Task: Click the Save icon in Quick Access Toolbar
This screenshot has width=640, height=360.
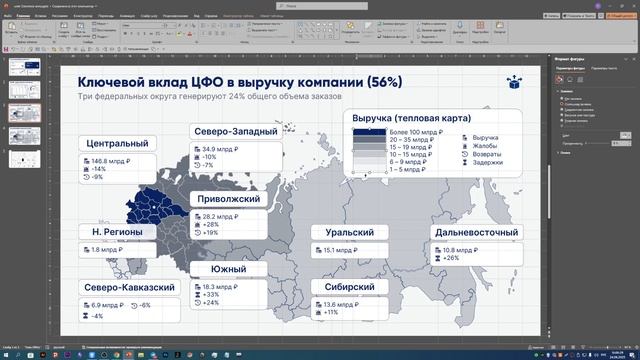Action: [x=6, y=49]
